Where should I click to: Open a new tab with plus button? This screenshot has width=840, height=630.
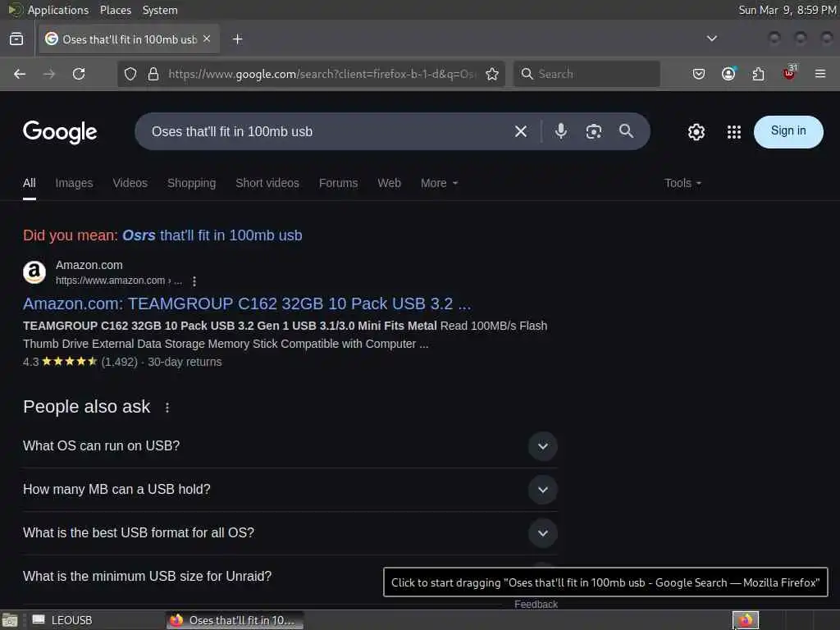(x=237, y=39)
